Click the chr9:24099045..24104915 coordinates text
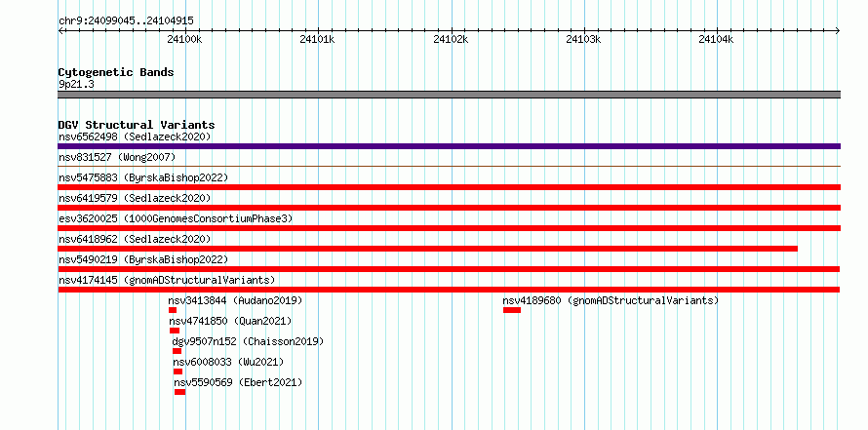This screenshot has height=430, width=868. tap(126, 21)
